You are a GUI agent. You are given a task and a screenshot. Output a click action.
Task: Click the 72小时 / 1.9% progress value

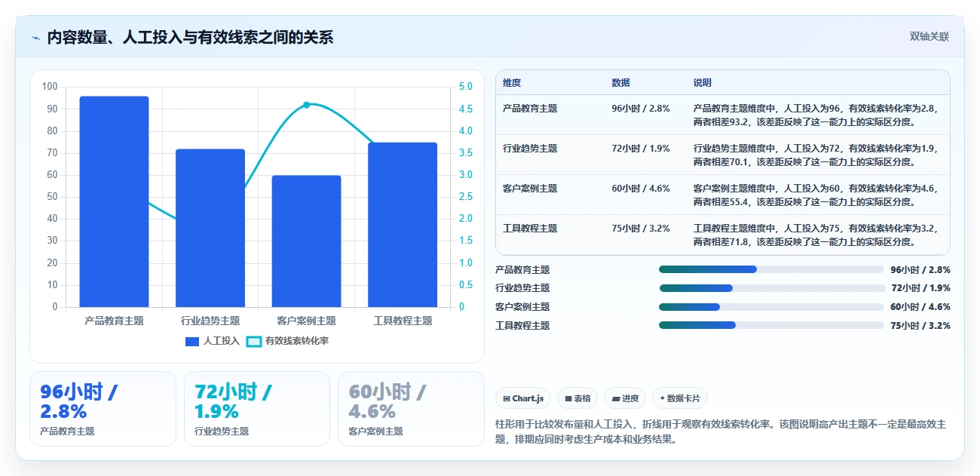tap(920, 288)
